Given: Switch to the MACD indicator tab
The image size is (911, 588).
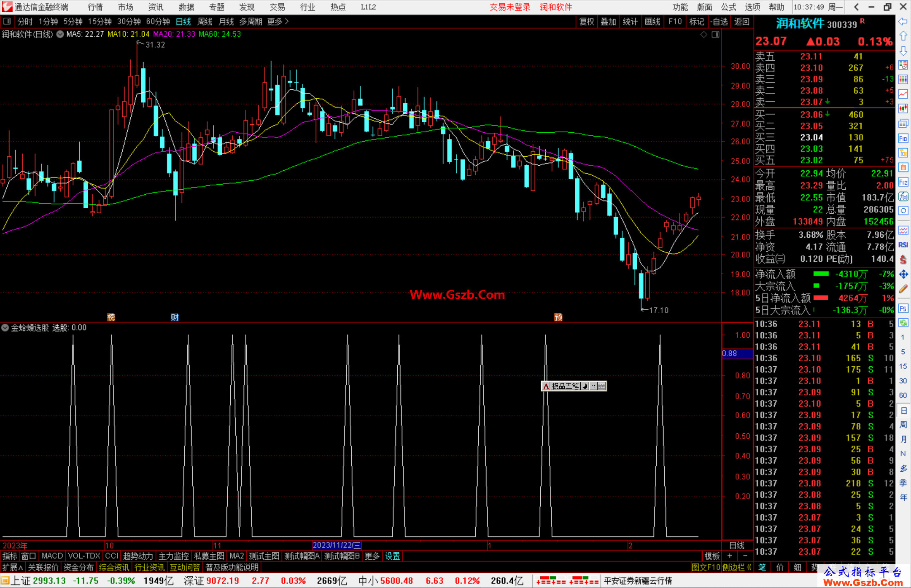Looking at the screenshot, I should click(52, 556).
